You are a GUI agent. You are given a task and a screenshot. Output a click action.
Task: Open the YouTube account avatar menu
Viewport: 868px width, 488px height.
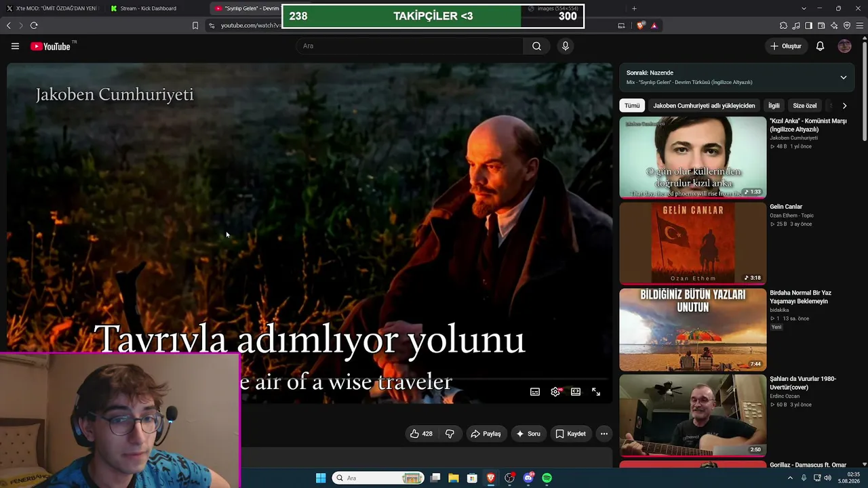pos(844,46)
